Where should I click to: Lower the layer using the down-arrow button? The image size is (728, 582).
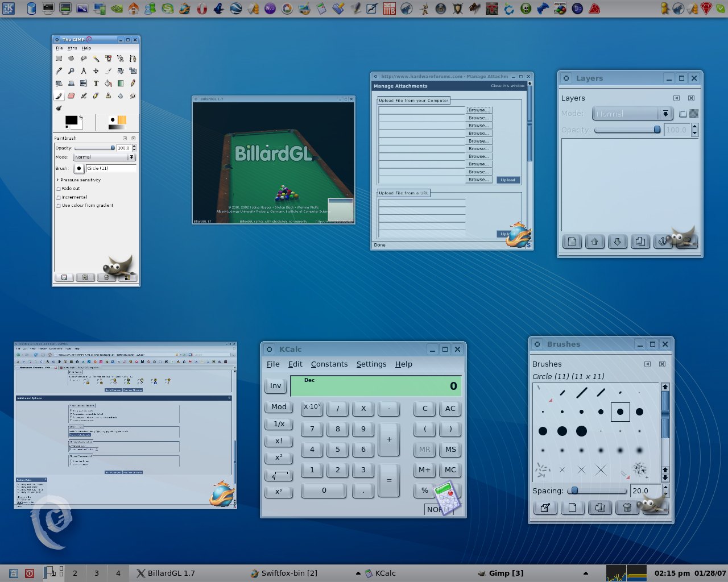(617, 242)
